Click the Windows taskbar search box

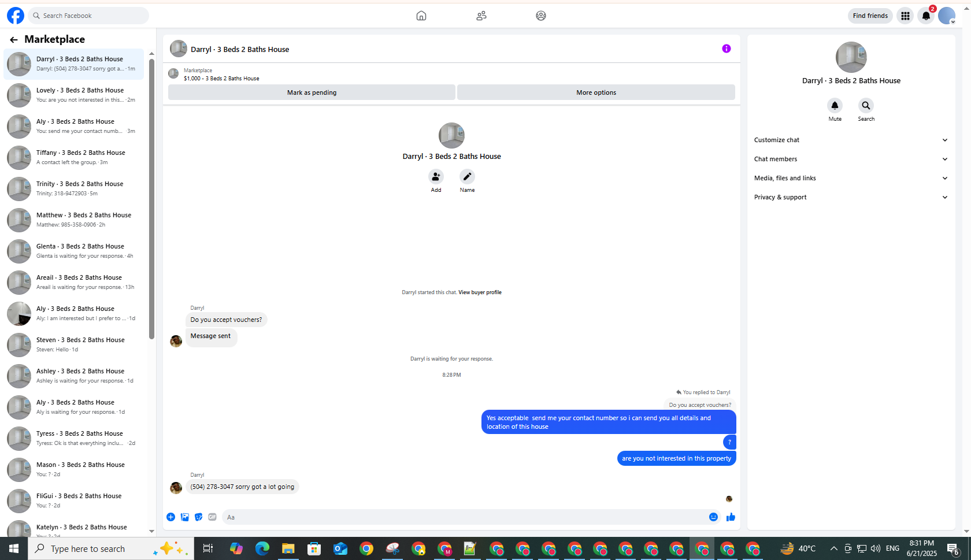[110, 548]
